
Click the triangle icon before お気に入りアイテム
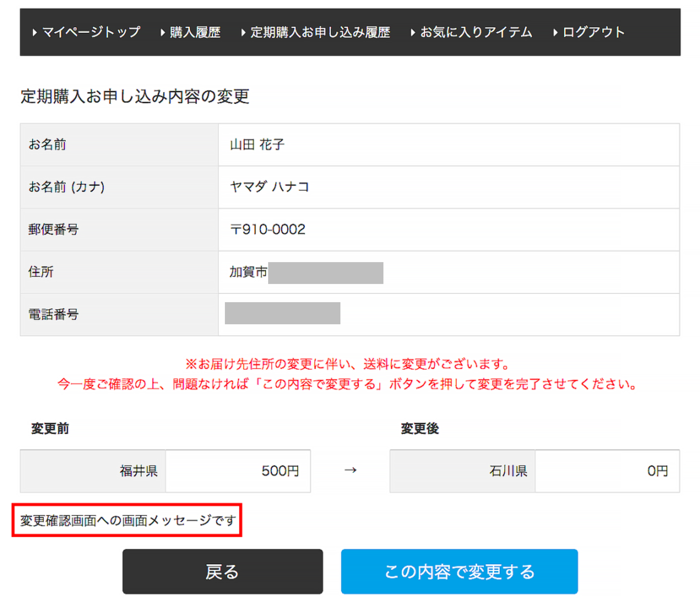[412, 33]
